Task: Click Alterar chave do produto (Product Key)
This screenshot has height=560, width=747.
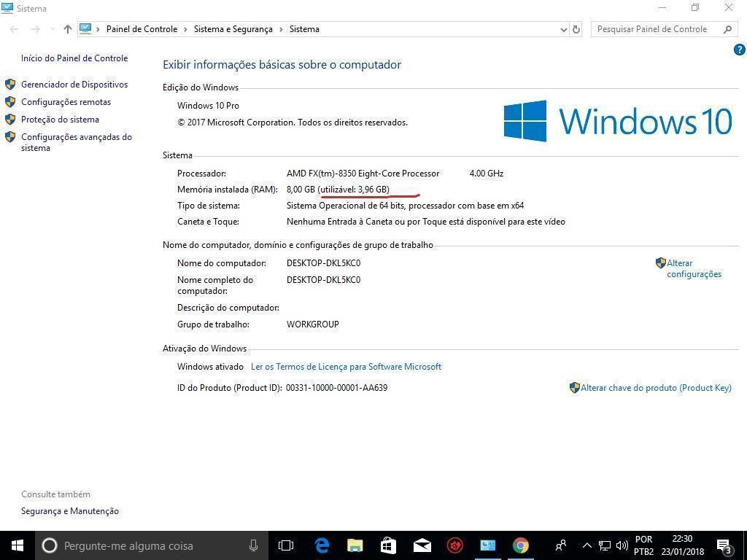Action: (x=656, y=388)
